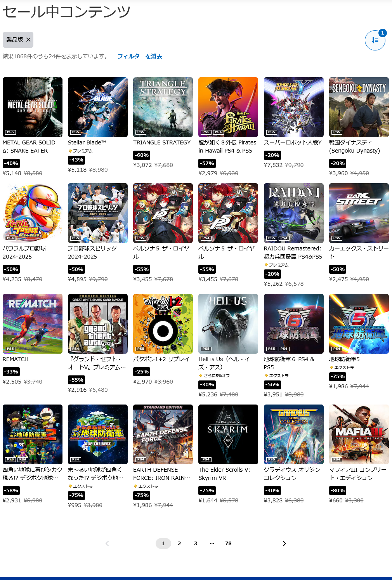This screenshot has height=580, width=392.
Task: Open Patapon 1+2 Replay cover
Action: (163, 324)
